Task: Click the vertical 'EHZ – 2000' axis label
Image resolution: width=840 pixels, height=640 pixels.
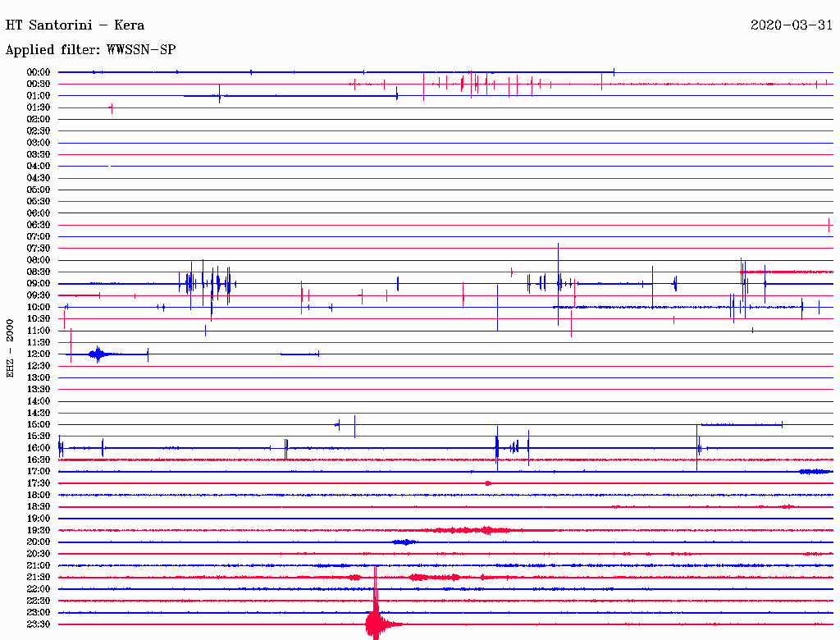Action: pyautogui.click(x=10, y=349)
